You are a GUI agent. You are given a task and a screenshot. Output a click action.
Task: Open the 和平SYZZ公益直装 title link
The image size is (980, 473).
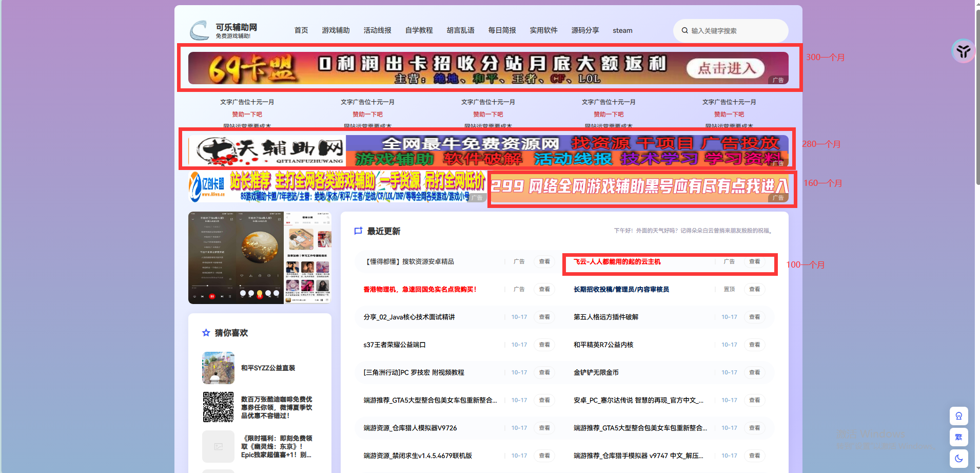point(268,368)
